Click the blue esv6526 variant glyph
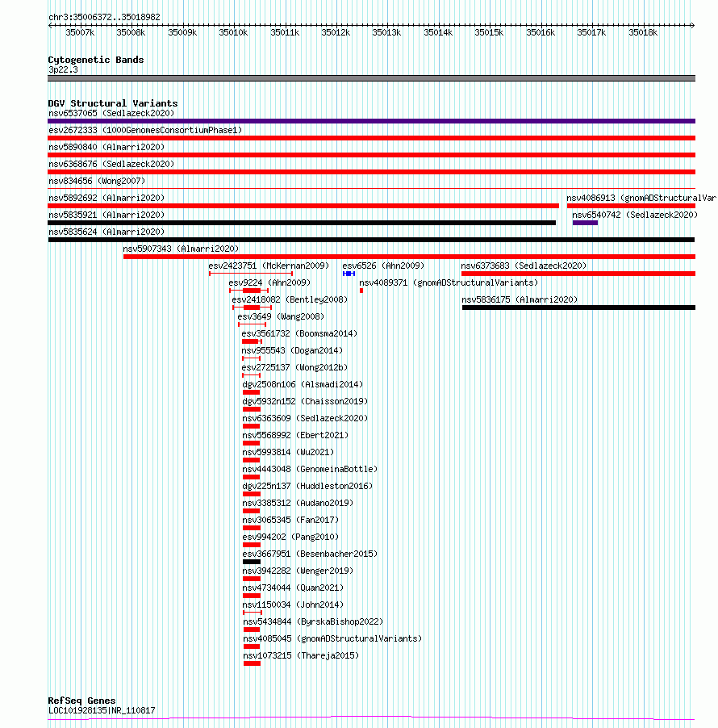The width and height of the screenshot is (718, 728). click(349, 274)
